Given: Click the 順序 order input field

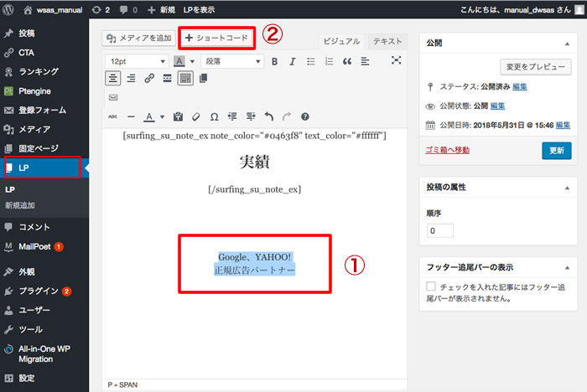Looking at the screenshot, I should (x=439, y=230).
